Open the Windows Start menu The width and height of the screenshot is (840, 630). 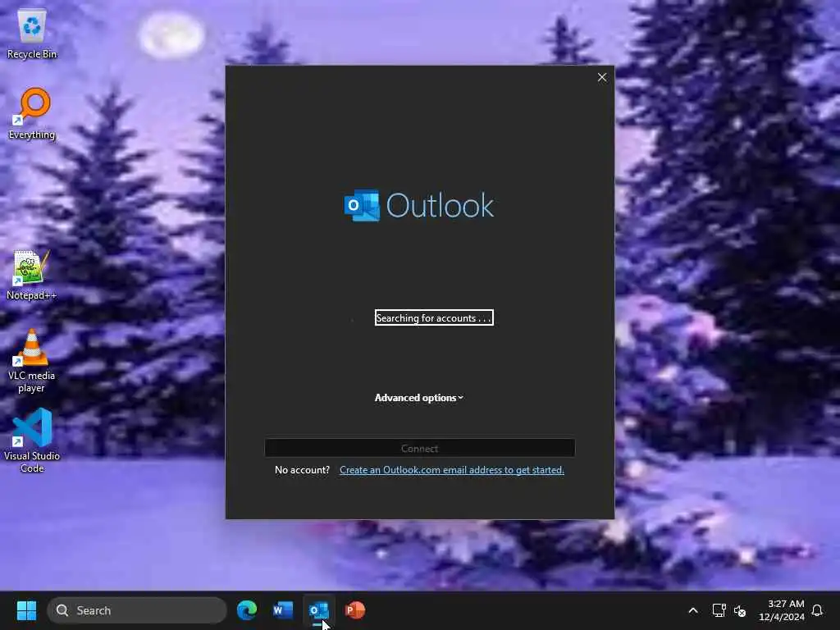(26, 610)
